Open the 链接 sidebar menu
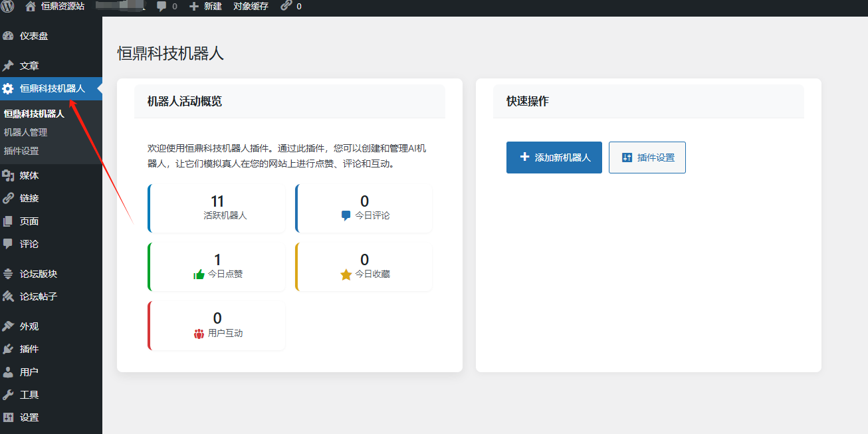The height and width of the screenshot is (434, 868). [51, 198]
